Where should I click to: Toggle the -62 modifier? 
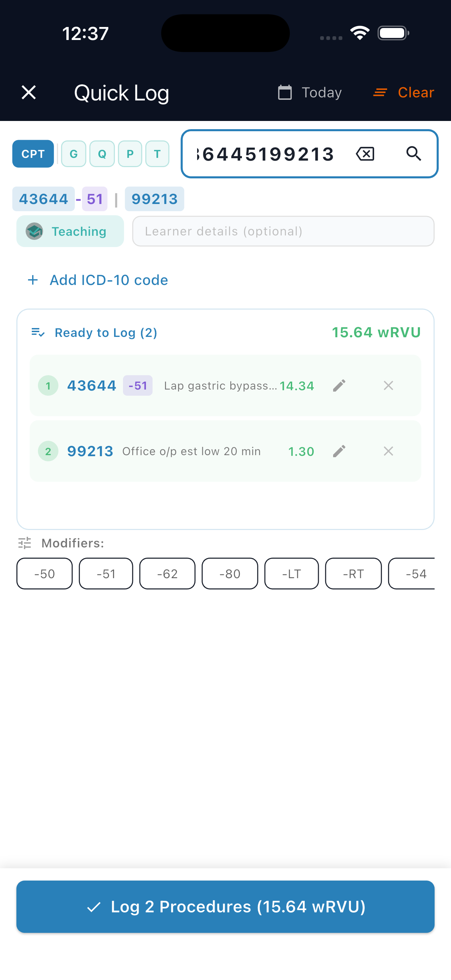(167, 574)
